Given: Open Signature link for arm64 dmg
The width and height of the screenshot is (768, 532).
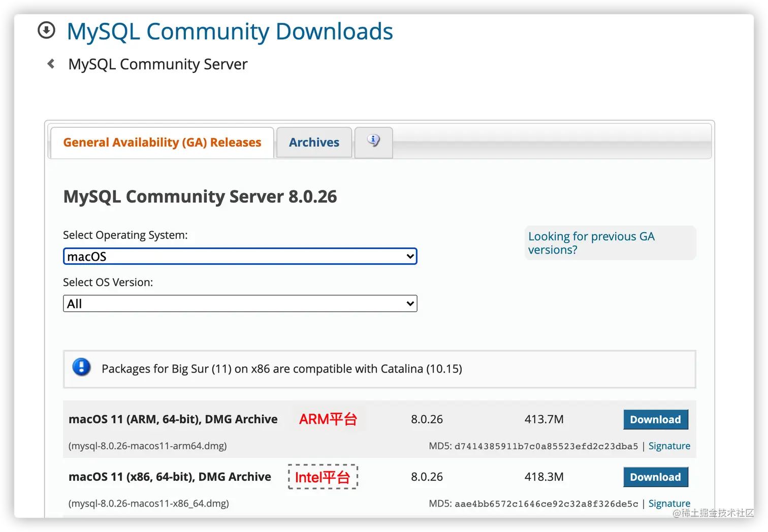Looking at the screenshot, I should (x=669, y=446).
